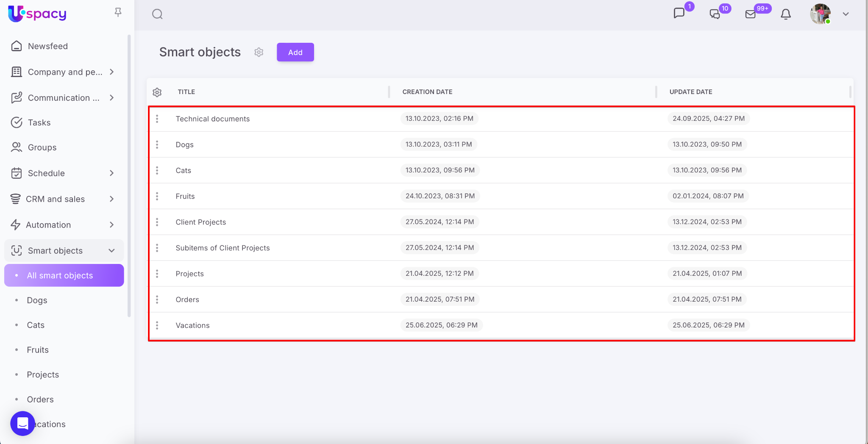Open table column settings gear icon
868x444 pixels.
157,92
